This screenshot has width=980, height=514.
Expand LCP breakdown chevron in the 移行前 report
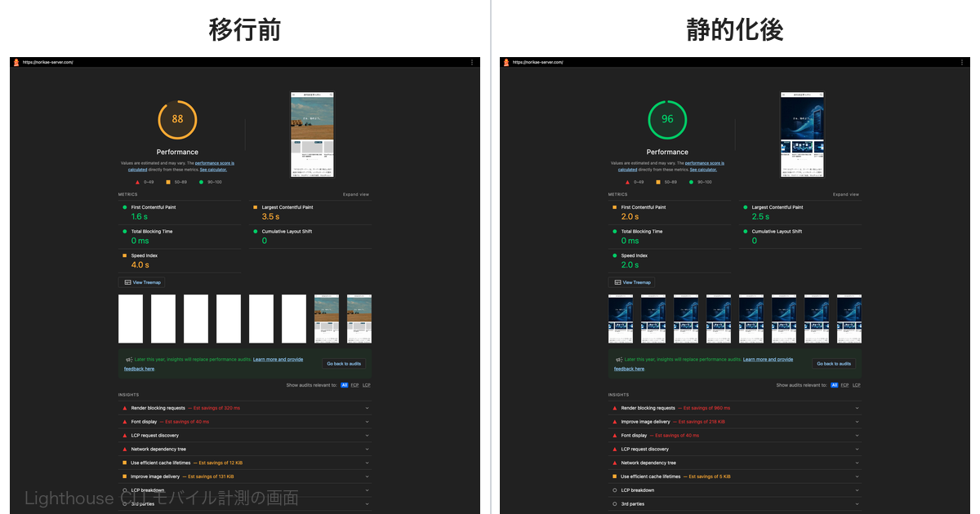pos(367,490)
